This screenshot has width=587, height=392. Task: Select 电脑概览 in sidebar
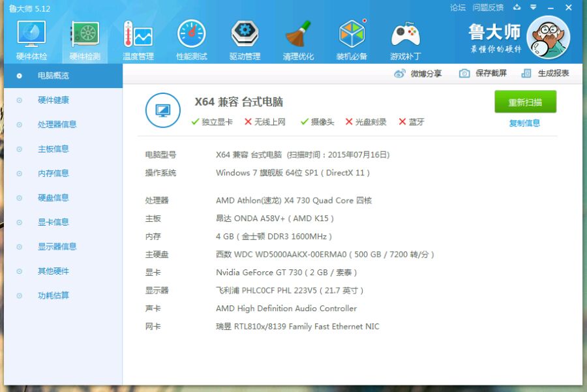tap(63, 76)
